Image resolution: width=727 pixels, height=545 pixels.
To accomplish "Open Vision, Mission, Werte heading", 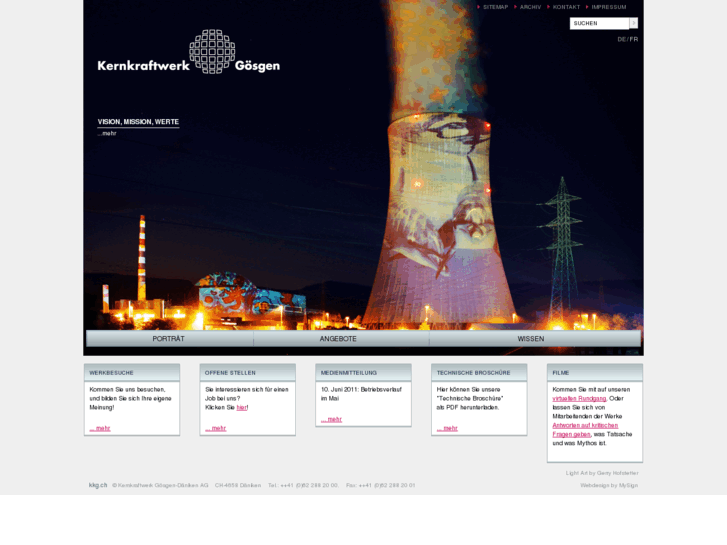I will pos(138,122).
